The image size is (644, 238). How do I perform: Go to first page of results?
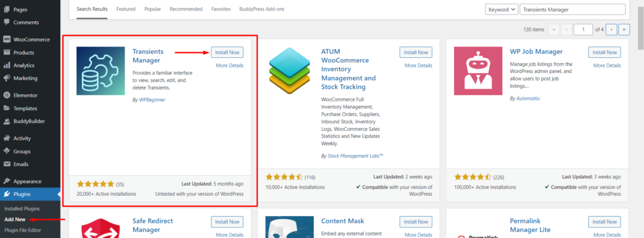553,30
